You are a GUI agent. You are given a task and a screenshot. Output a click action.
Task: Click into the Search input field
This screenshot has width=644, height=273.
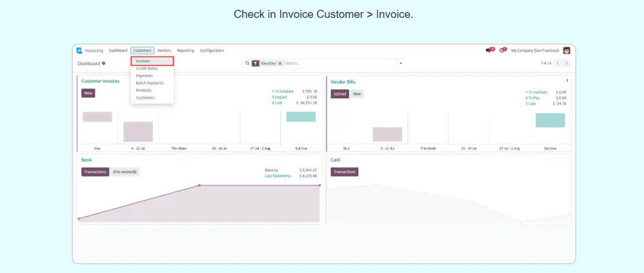tap(338, 63)
